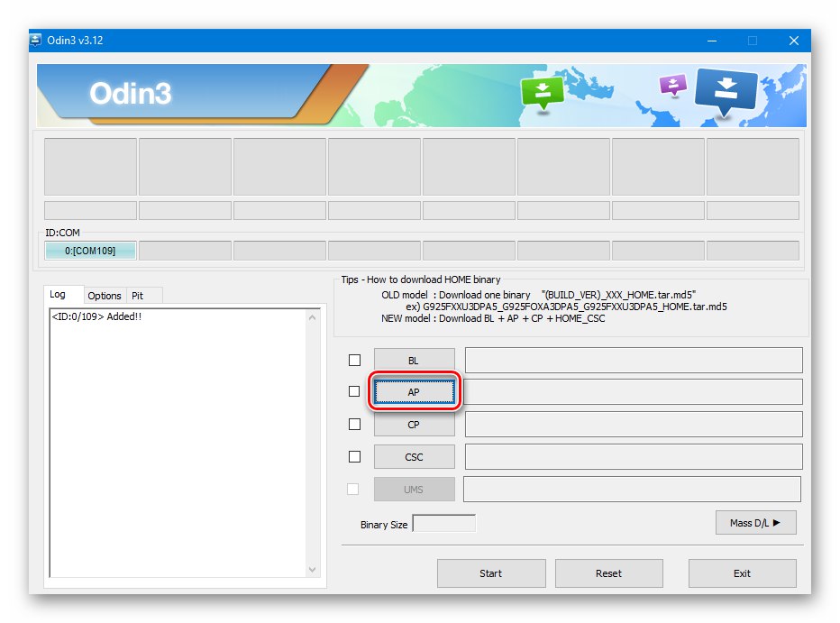Image resolution: width=840 pixels, height=623 pixels.
Task: Tick the CSC checkbox
Action: (354, 456)
